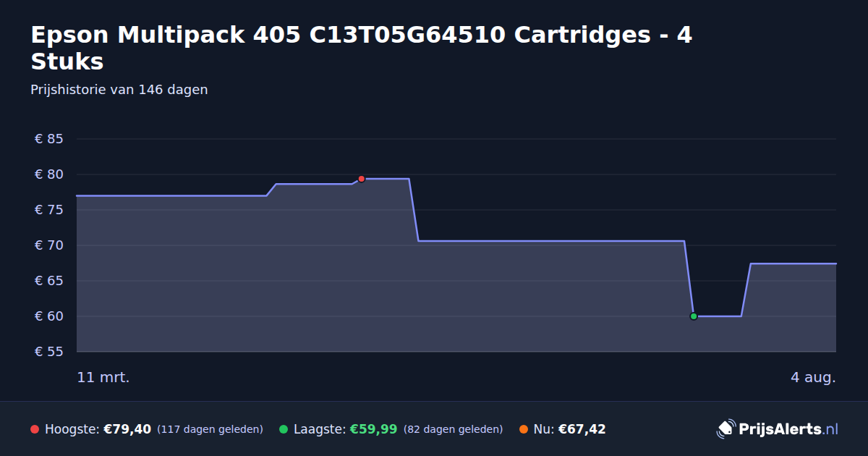868x456 pixels.
Task: Click the 82 dagen geleden text
Action: coord(453,429)
